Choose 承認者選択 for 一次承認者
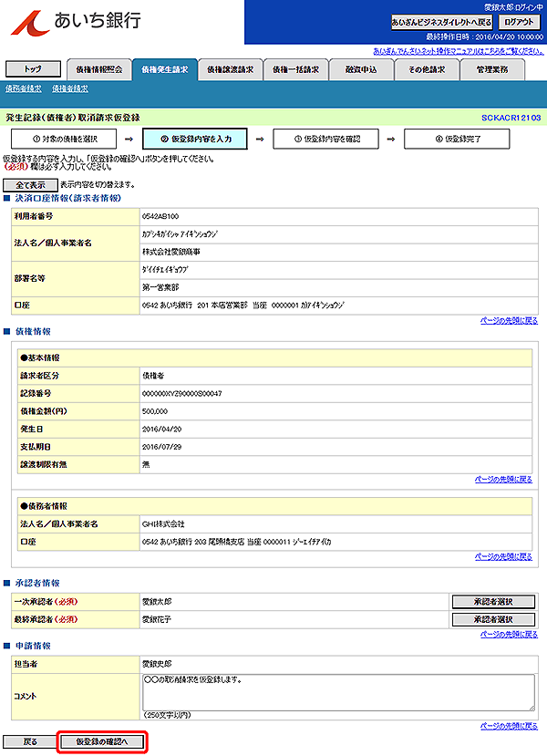 tap(493, 602)
